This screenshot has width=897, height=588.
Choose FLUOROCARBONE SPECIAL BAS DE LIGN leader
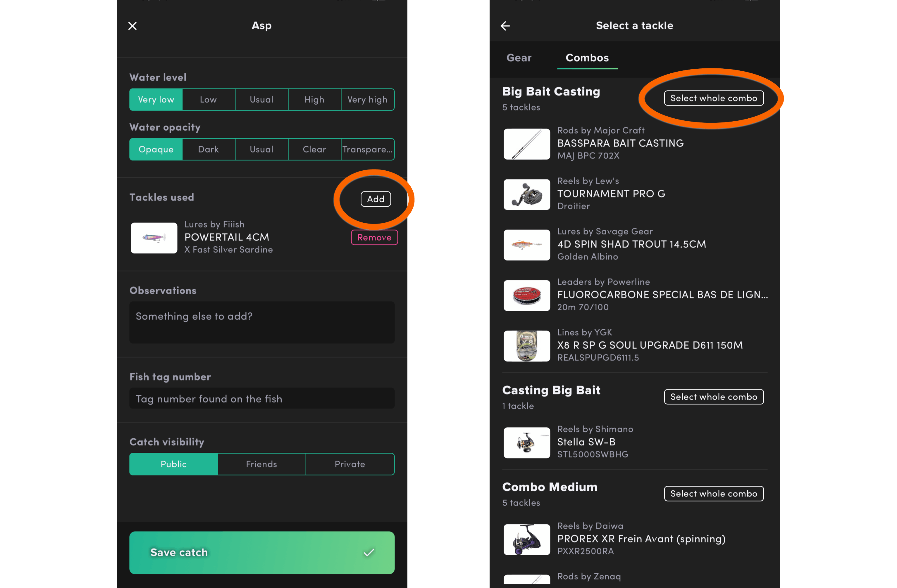[x=635, y=295]
